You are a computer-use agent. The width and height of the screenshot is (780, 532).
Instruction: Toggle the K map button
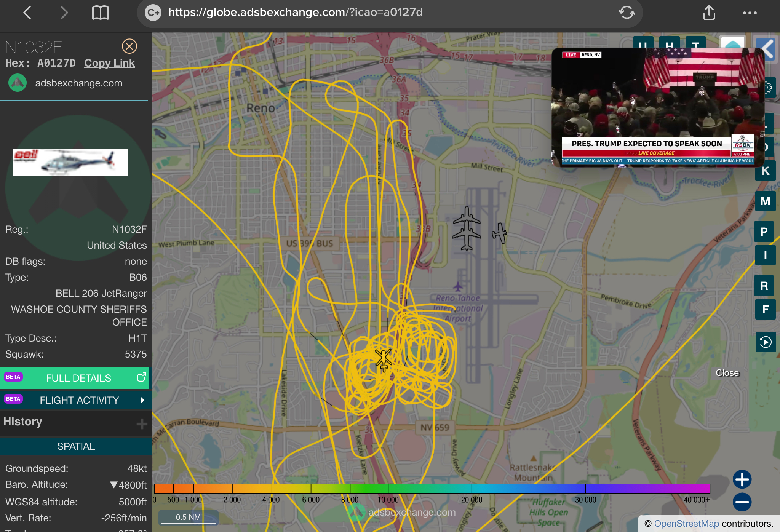(766, 171)
